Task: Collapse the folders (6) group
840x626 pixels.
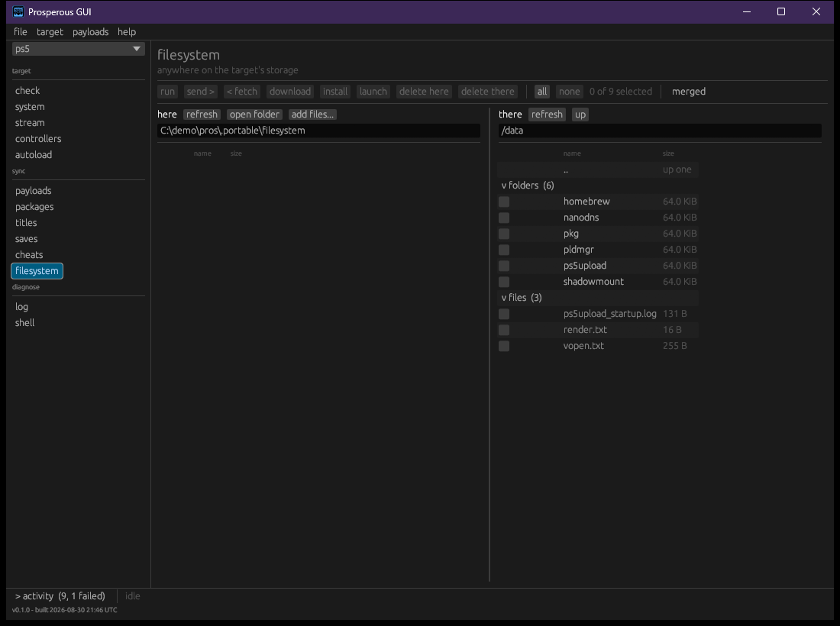Action: coord(528,186)
